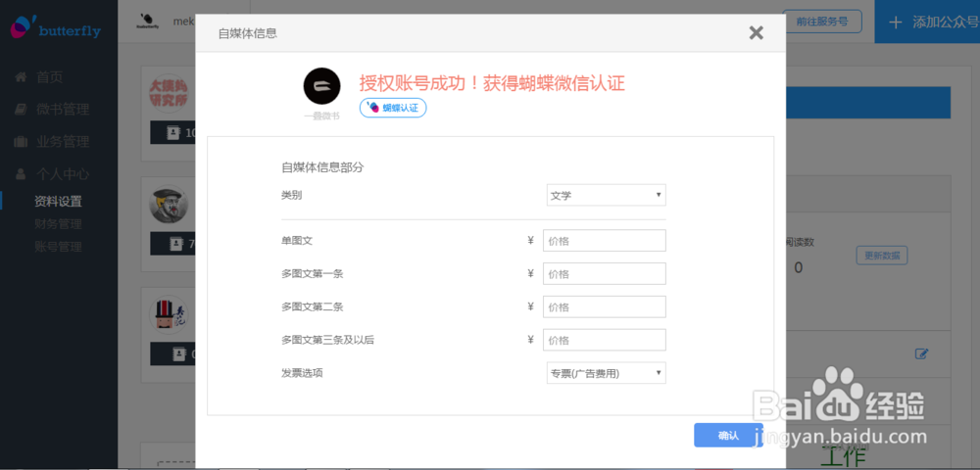Click the butterfly logo in sidebar

click(55, 28)
